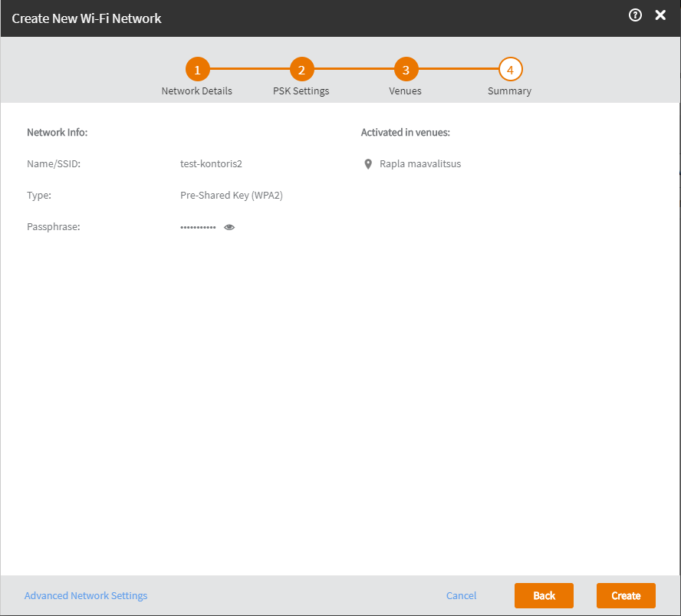681x616 pixels.
Task: Jump to the step 2 circle
Action: click(x=301, y=70)
